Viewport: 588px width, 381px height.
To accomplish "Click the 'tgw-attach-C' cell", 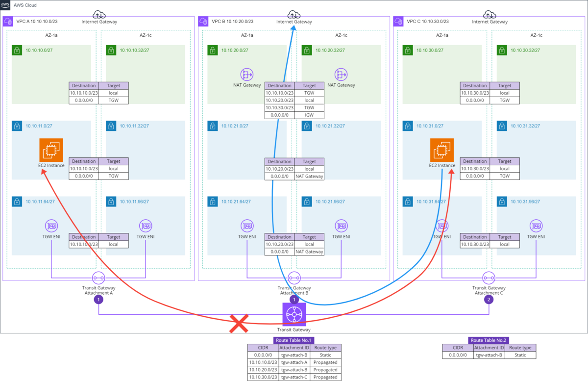I will pyautogui.click(x=294, y=377).
